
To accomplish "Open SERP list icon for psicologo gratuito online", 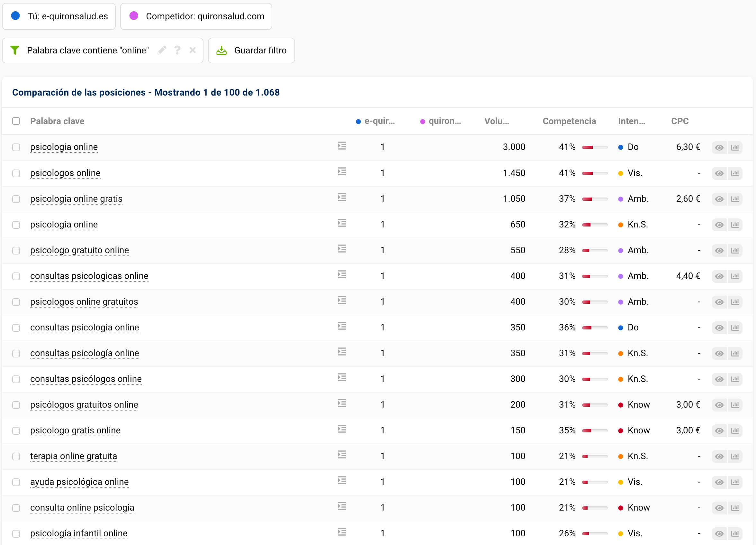I will tap(342, 249).
